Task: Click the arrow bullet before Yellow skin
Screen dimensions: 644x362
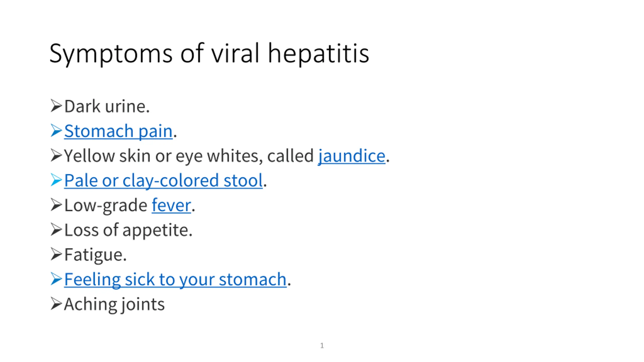Action: point(56,155)
